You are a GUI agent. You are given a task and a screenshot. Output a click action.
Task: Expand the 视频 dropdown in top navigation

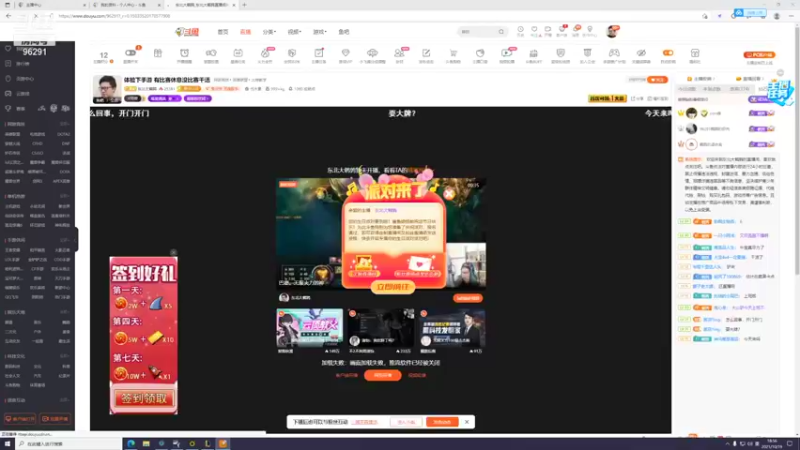[294, 32]
